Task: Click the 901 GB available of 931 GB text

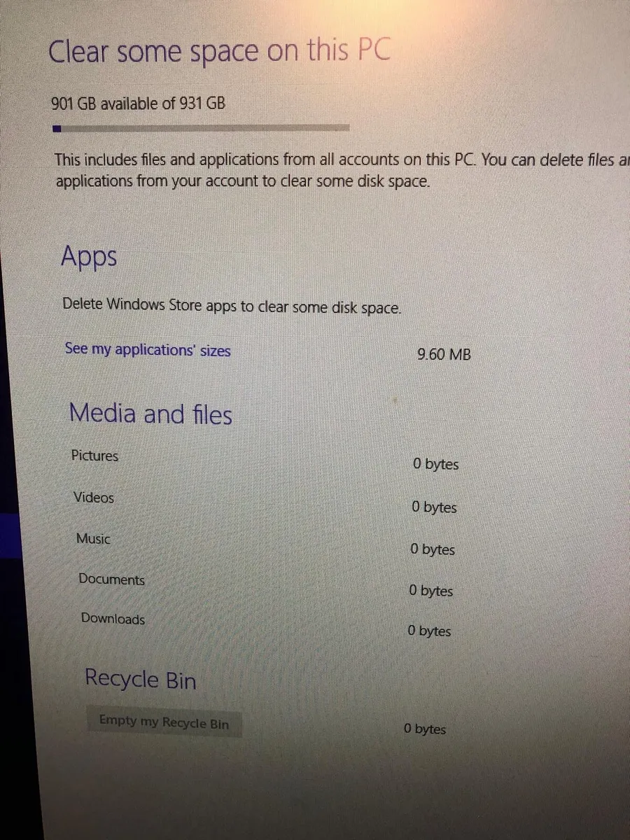Action: point(139,104)
